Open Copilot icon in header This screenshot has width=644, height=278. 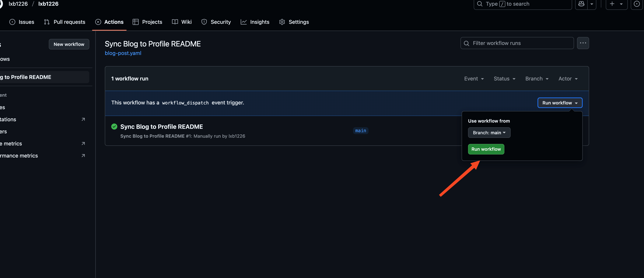581,4
